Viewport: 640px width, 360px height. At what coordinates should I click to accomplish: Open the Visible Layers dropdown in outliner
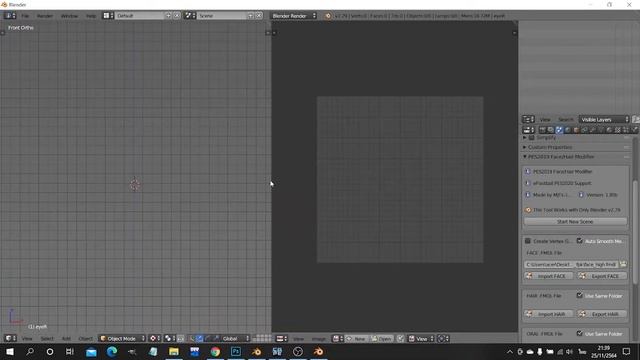tap(604, 119)
